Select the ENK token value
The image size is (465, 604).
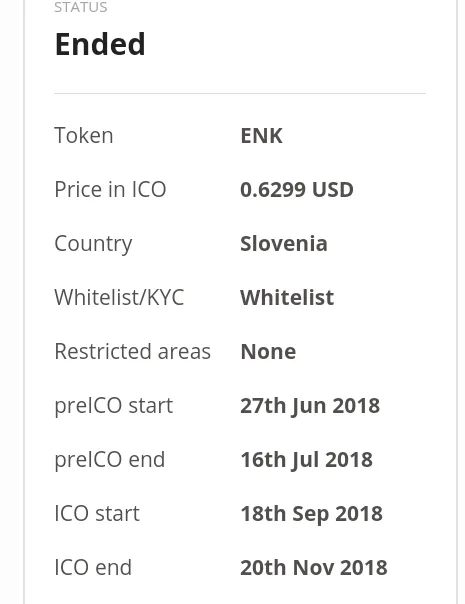pos(262,136)
